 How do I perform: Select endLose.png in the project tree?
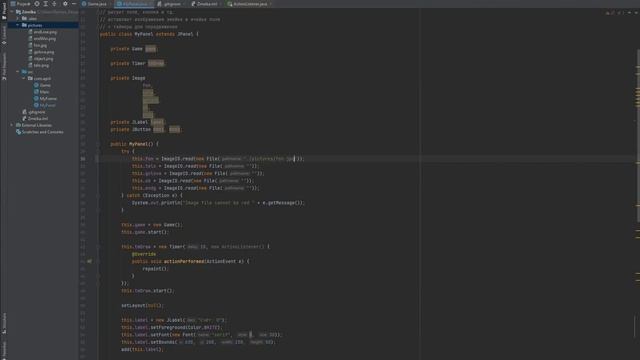point(43,32)
